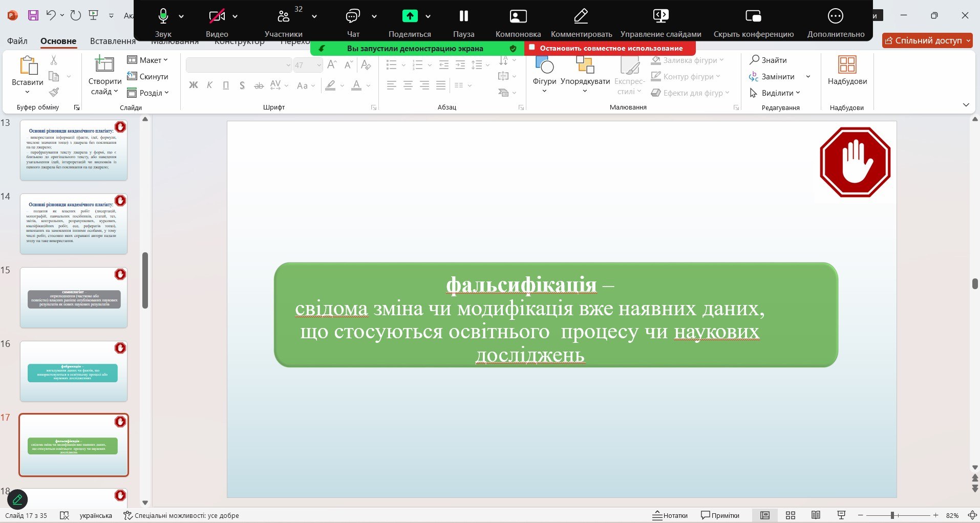The height and width of the screenshot is (523, 980).
Task: Select slide 15 thumbnail in panel
Action: pyautogui.click(x=74, y=297)
